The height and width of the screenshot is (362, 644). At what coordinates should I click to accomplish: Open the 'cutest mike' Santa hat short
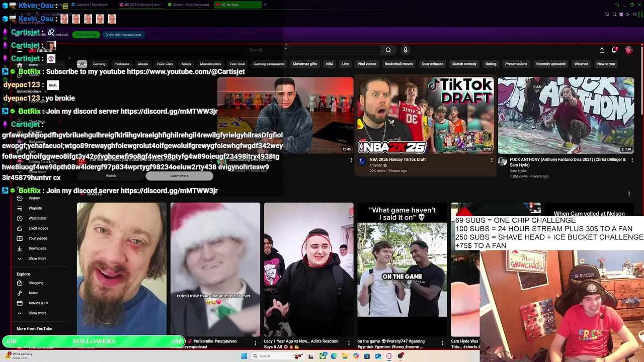pos(215,269)
